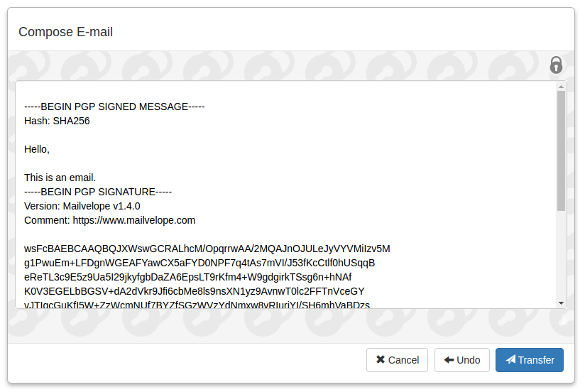Place cursor on the Hello, line

[37, 149]
